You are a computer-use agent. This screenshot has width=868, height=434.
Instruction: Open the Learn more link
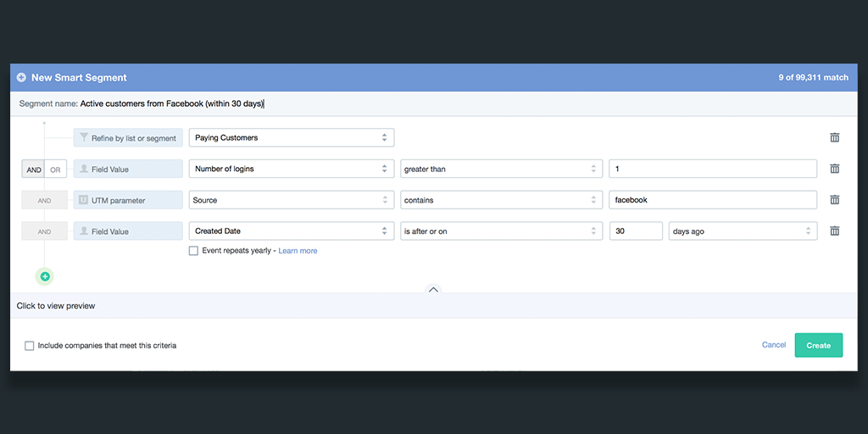point(298,251)
